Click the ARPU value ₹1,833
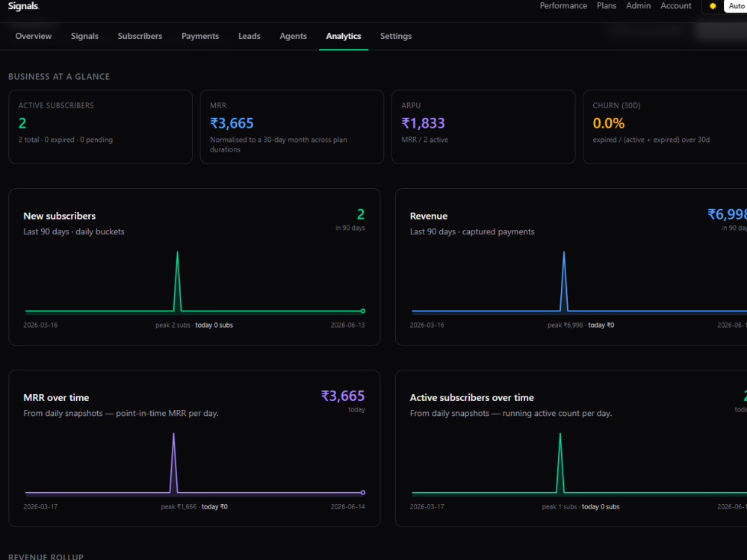This screenshot has width=747, height=560. (423, 123)
